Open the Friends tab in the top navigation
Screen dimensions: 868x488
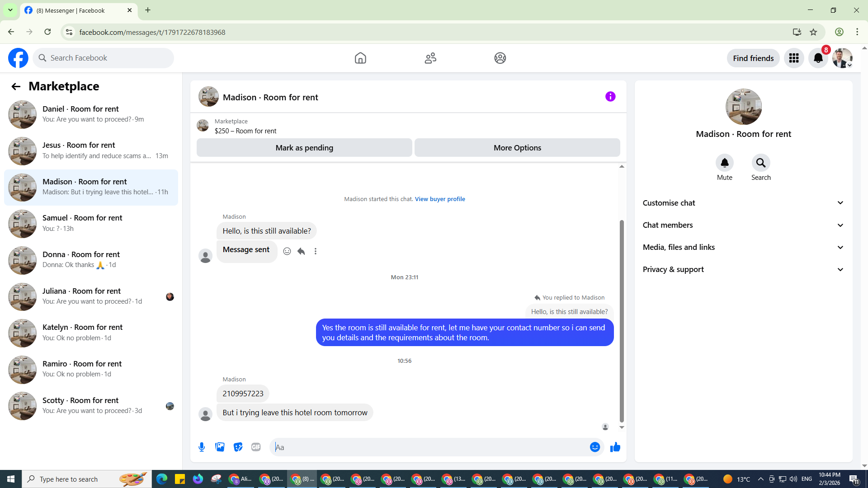(430, 58)
